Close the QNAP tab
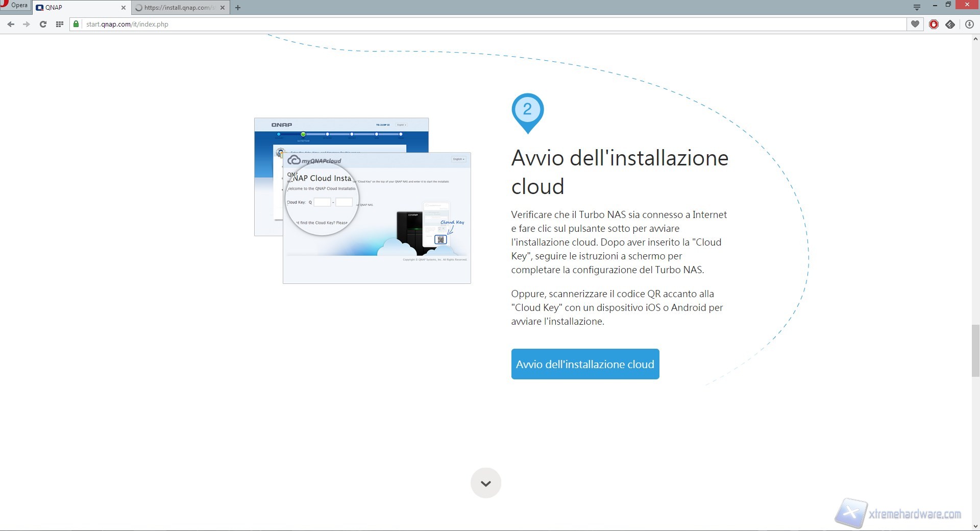Image resolution: width=980 pixels, height=531 pixels. 123,8
